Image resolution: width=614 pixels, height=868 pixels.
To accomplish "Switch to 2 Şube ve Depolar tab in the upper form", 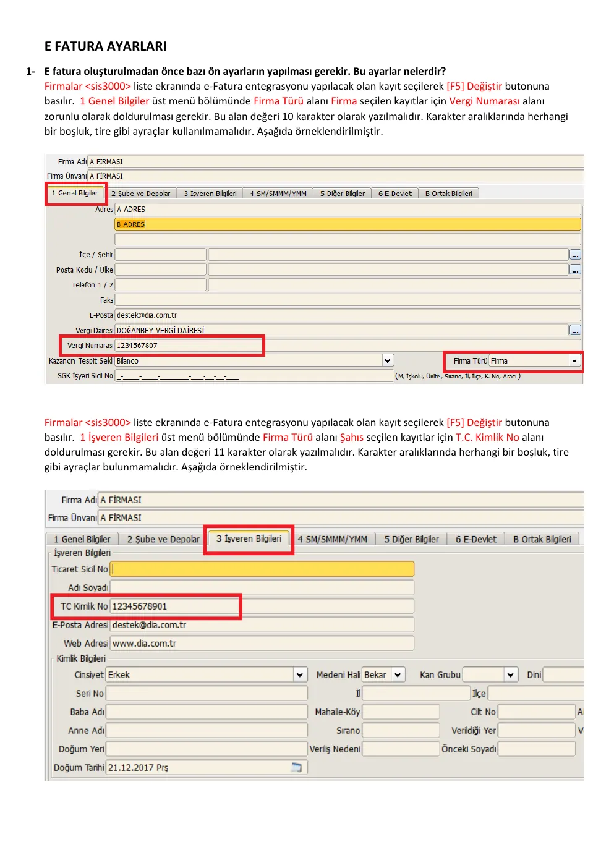I will click(141, 194).
